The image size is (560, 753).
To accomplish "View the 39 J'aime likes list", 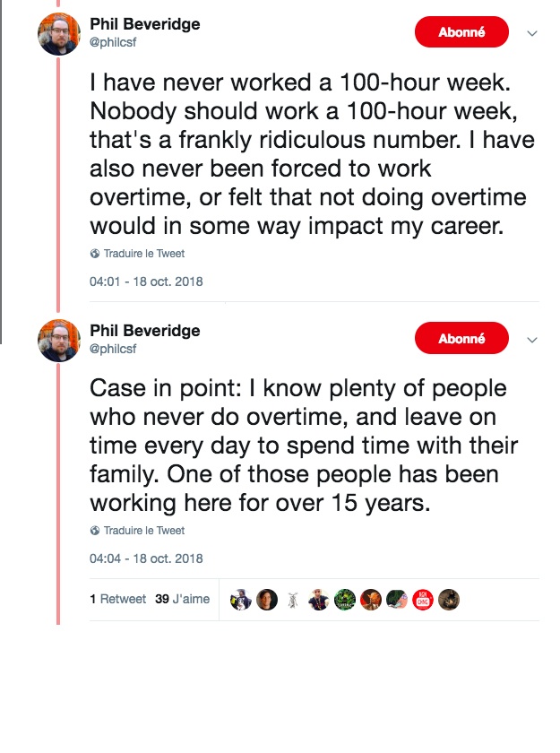I will coord(182,600).
